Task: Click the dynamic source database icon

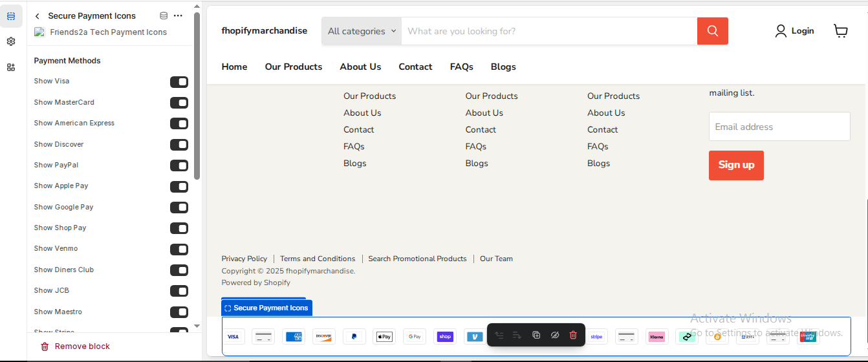Action: pyautogui.click(x=164, y=16)
